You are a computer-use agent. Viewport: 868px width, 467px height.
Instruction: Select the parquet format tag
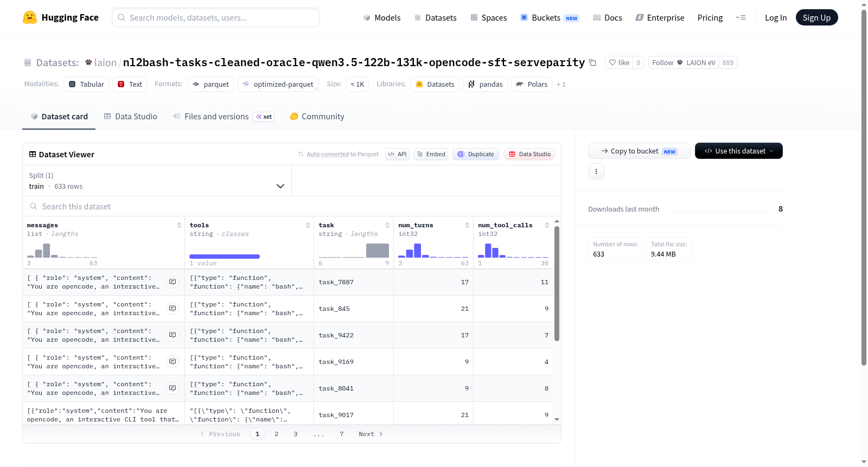210,84
